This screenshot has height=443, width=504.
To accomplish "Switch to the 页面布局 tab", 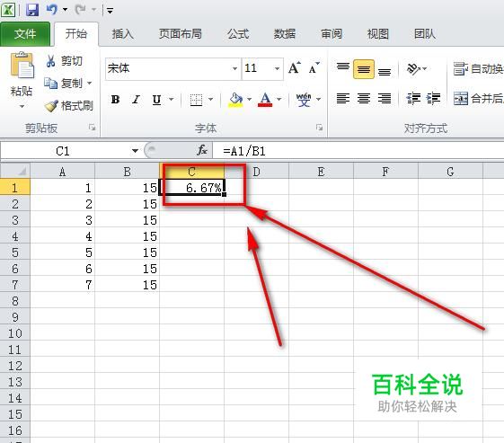I will point(181,34).
